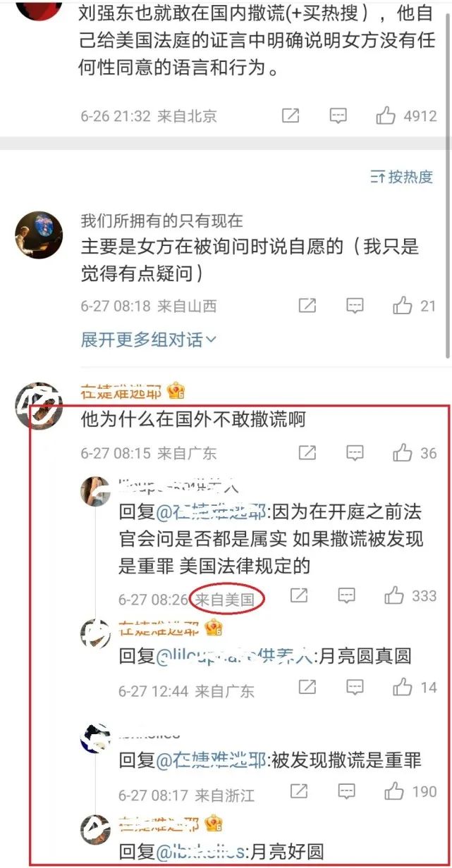Viewport: 452px width, 868px height.
Task: Tap comment icon on 6-26 21:32 post
Action: point(338,116)
